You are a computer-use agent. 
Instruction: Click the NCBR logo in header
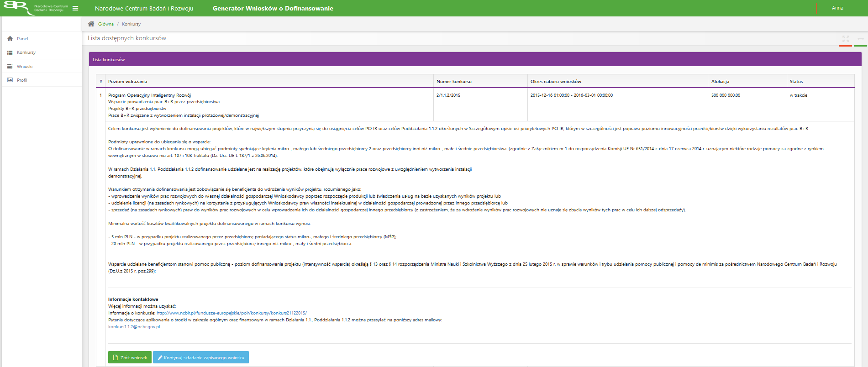36,8
